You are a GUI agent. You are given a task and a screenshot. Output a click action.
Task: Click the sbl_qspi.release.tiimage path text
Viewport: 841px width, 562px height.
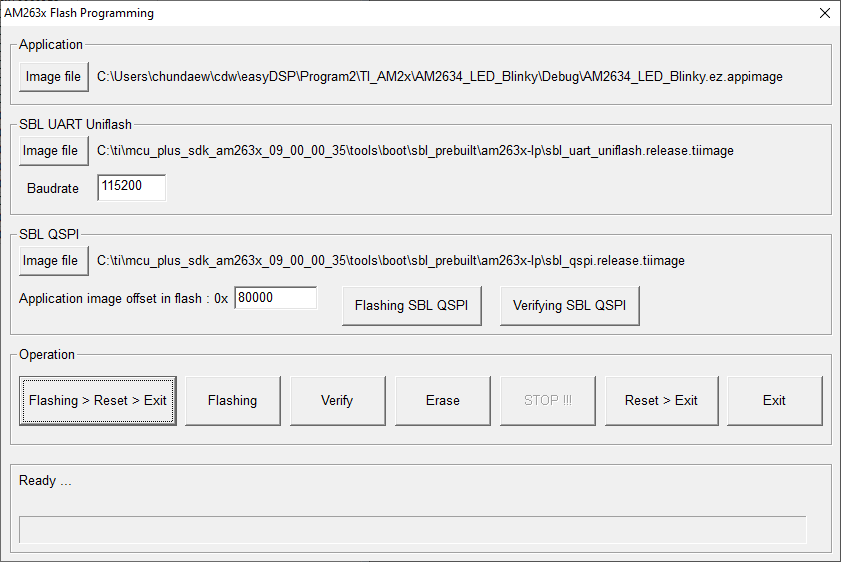390,261
